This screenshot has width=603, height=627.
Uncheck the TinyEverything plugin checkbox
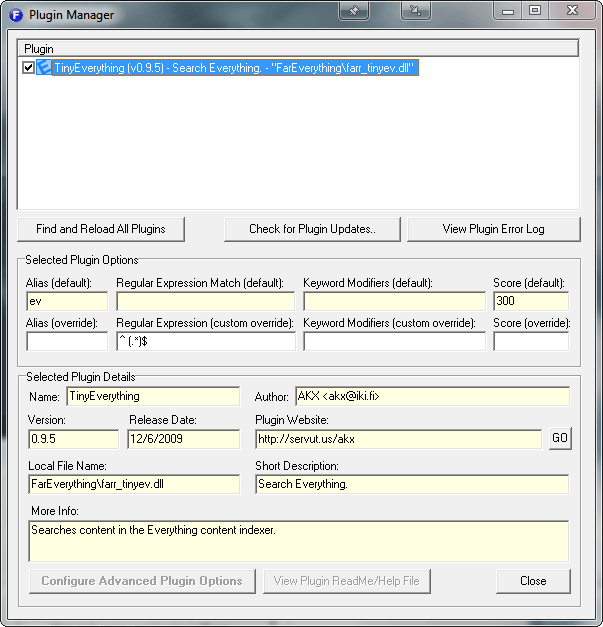28,68
